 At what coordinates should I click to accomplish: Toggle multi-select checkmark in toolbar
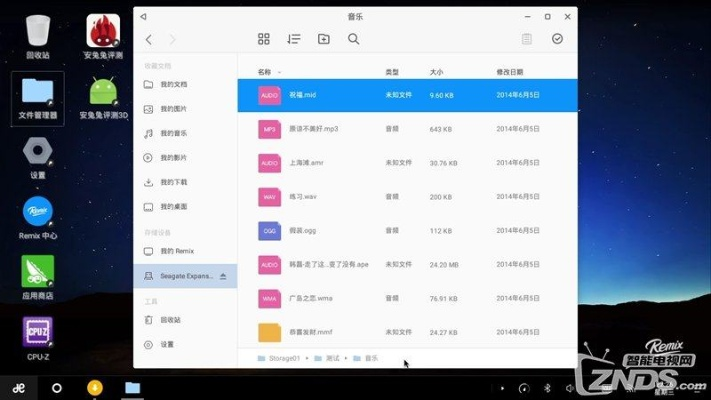(x=557, y=39)
